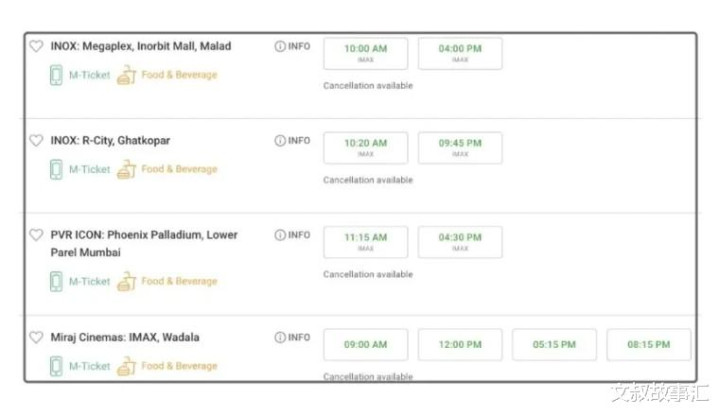The width and height of the screenshot is (719, 416).
Task: Select 11:15 AM show at PVR ICON
Action: pyautogui.click(x=365, y=242)
